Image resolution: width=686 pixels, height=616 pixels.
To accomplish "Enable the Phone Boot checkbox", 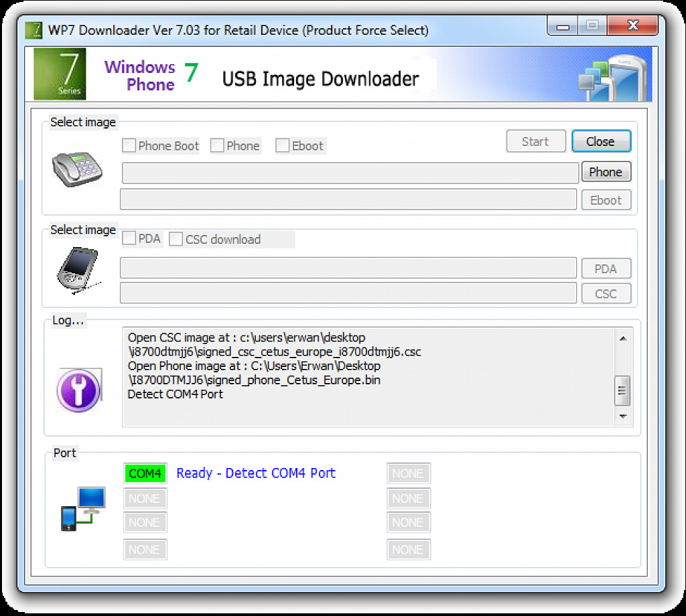I will 129,145.
